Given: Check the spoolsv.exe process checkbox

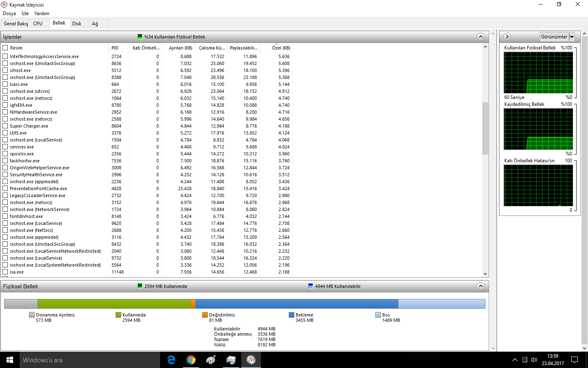Looking at the screenshot, I should [x=5, y=154].
